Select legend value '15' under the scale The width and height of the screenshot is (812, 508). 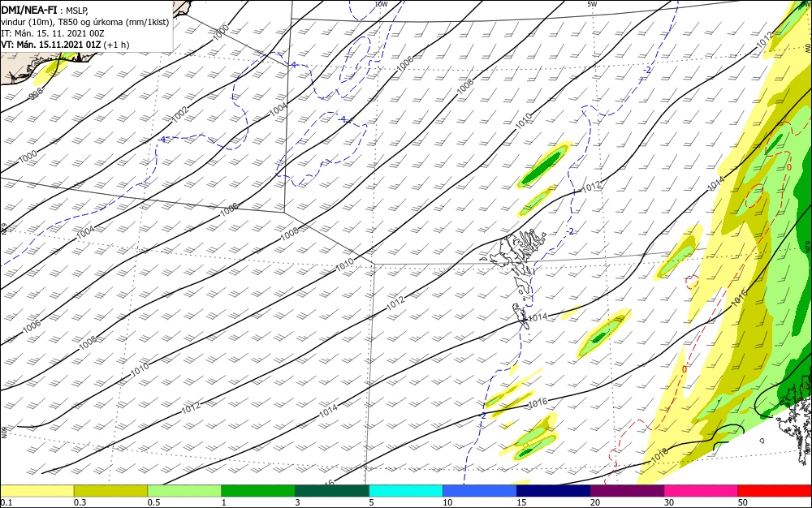coord(521,502)
